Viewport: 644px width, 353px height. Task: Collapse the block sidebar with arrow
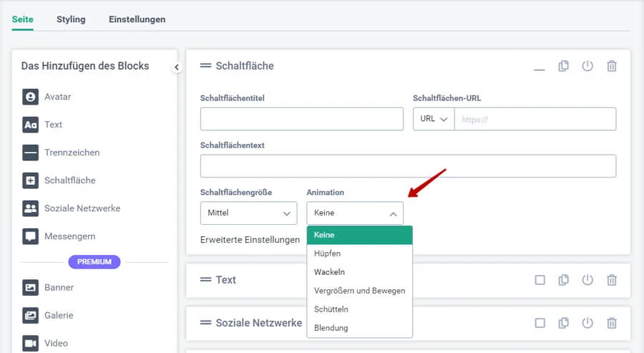(x=177, y=67)
